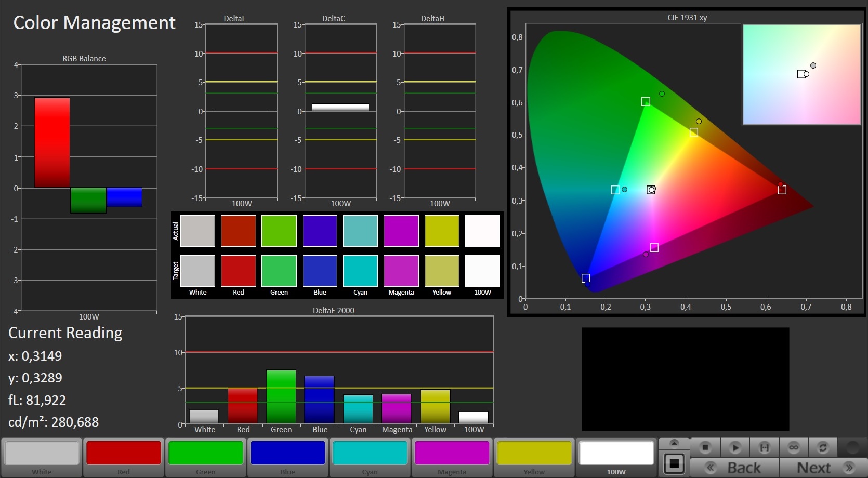Click the Blue bar in DeltaE 2000 chart
868x478 pixels.
319,400
